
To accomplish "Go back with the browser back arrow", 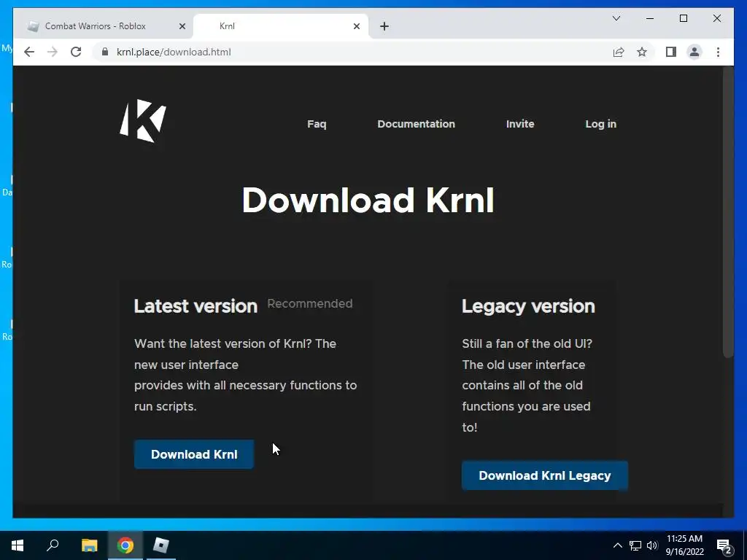I will (29, 52).
